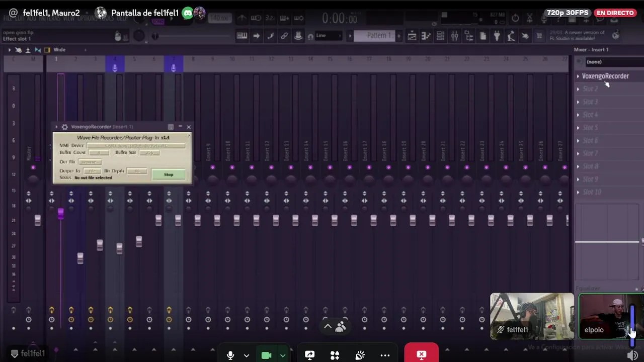Open the Buffer Count selector

99,152
